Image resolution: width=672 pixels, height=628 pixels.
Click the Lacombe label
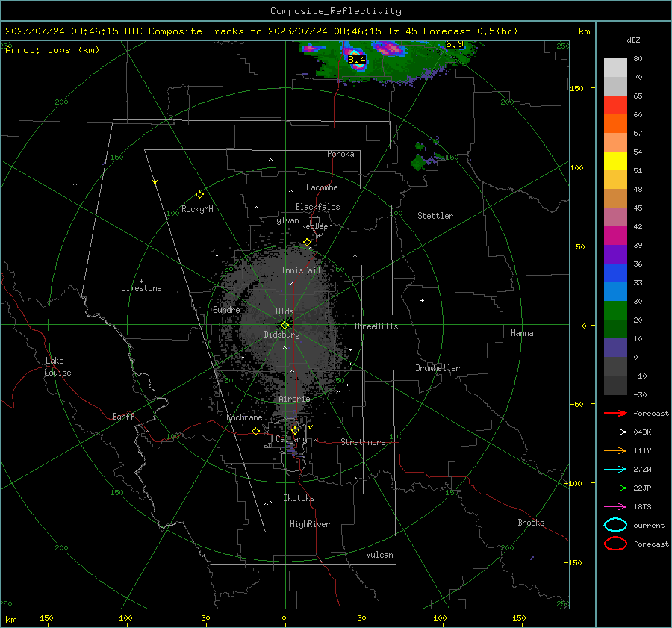click(x=322, y=187)
